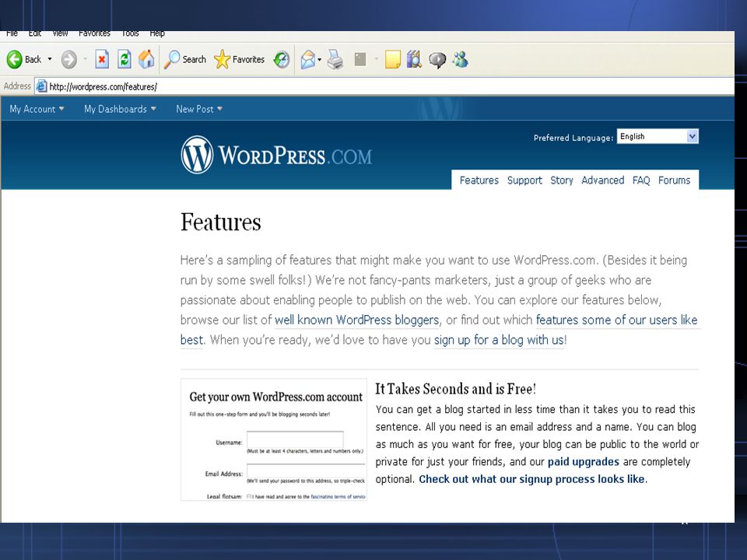Follow well known WordPress bloggers link
The height and width of the screenshot is (560, 747).
click(x=357, y=320)
